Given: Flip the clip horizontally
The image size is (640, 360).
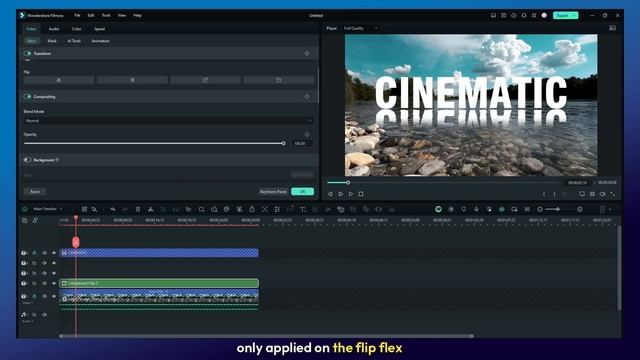Looking at the screenshot, I should tap(59, 80).
